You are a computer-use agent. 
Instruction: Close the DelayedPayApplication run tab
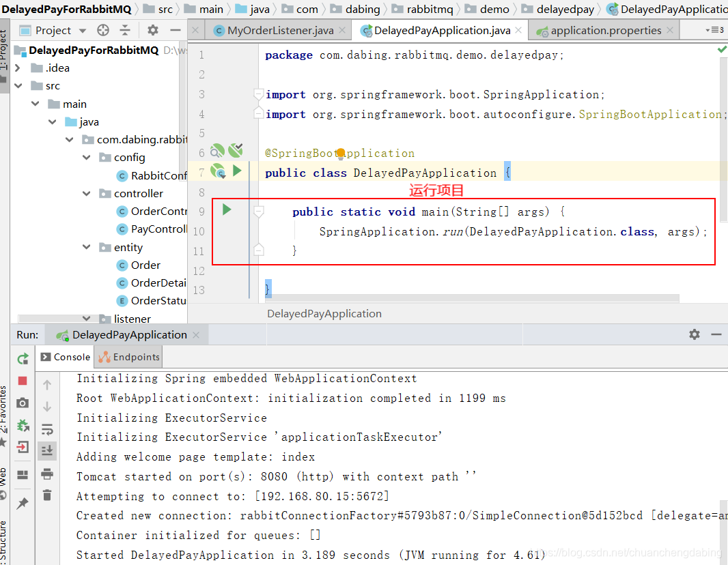coord(196,335)
